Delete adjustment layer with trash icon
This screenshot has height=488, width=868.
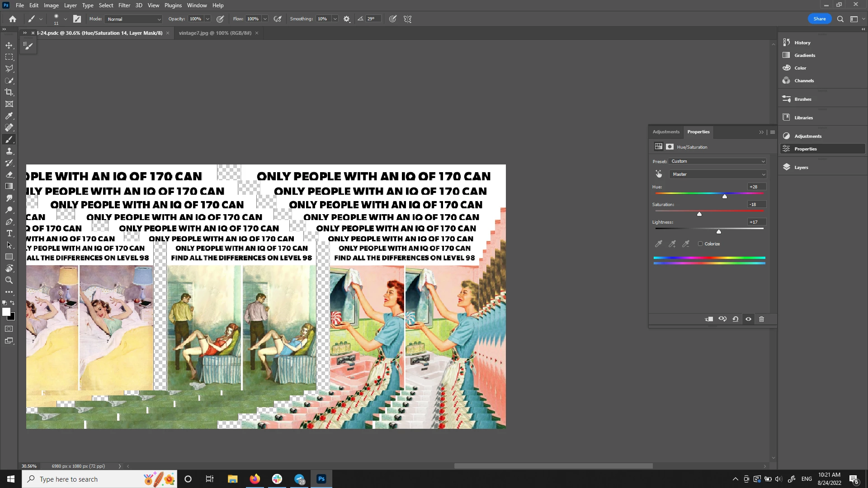click(761, 319)
